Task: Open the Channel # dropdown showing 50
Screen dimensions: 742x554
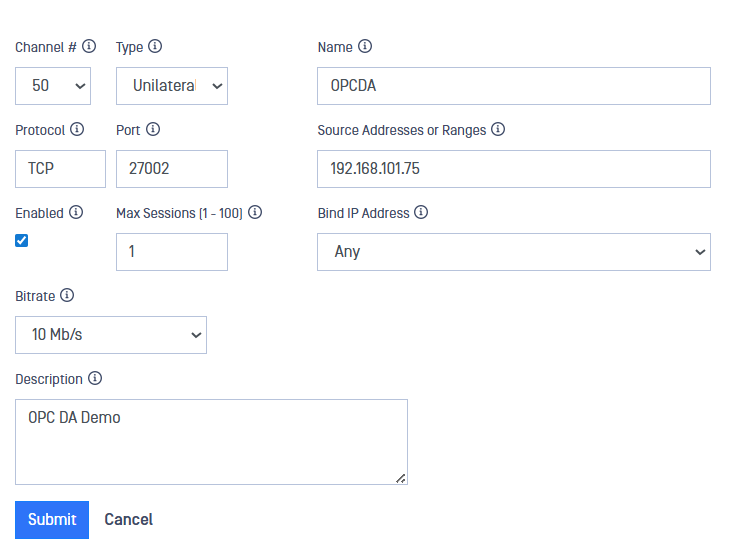Action: click(53, 86)
